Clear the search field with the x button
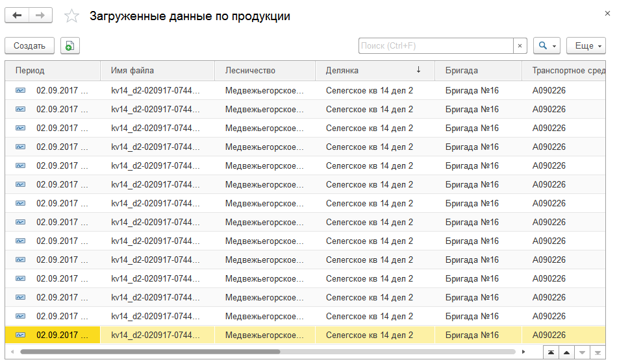617x364 pixels. pyautogui.click(x=520, y=45)
